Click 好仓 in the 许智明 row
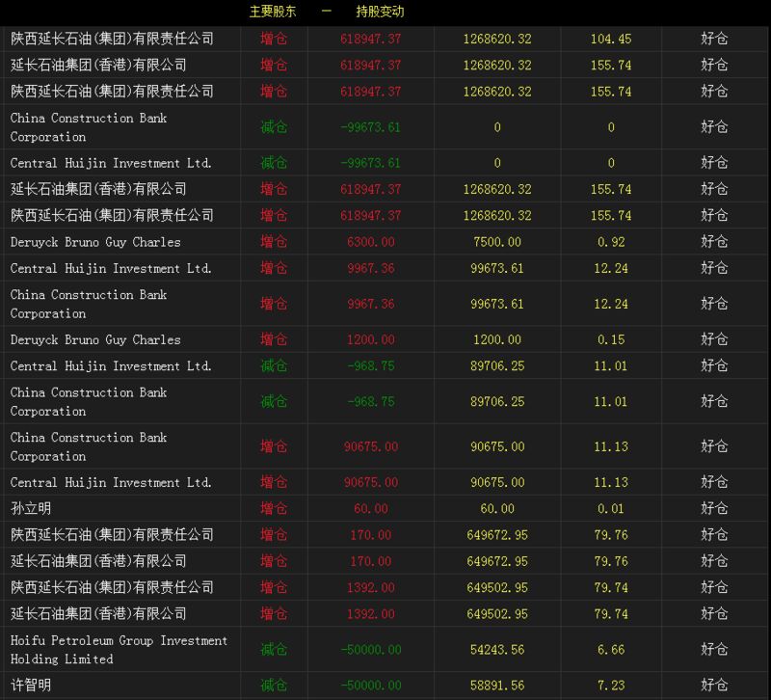 714,686
